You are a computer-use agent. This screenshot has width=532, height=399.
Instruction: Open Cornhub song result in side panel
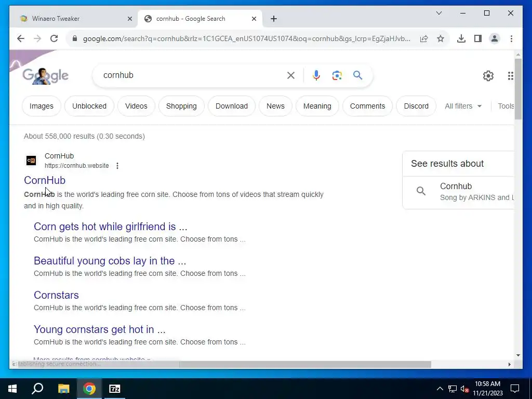coord(458,192)
